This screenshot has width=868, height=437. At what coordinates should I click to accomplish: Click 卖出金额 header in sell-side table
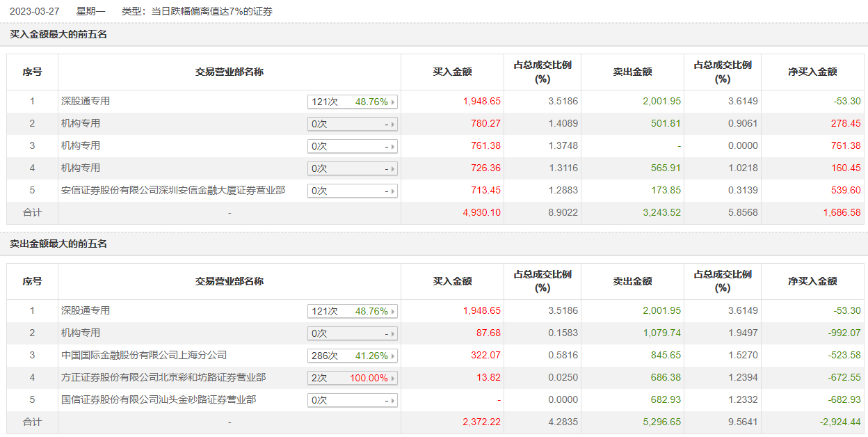(632, 281)
